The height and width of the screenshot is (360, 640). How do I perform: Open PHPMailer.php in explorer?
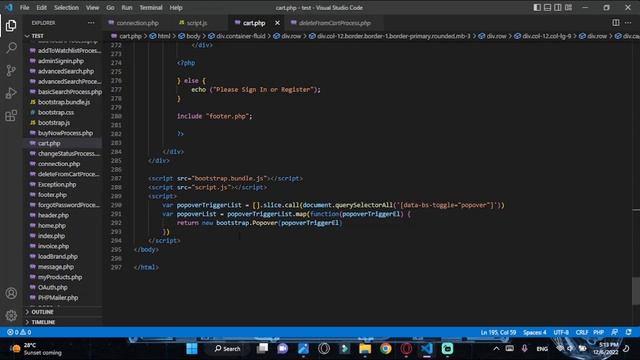(58, 298)
